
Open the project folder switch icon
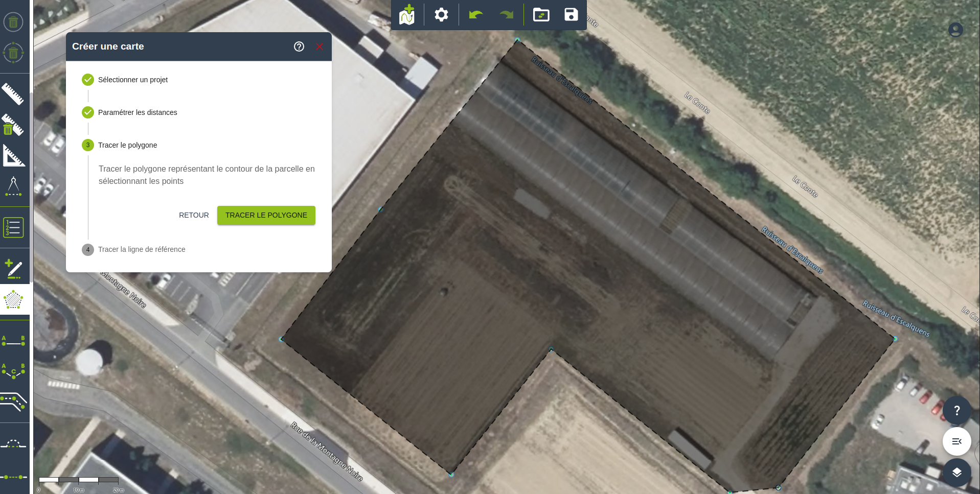click(541, 15)
